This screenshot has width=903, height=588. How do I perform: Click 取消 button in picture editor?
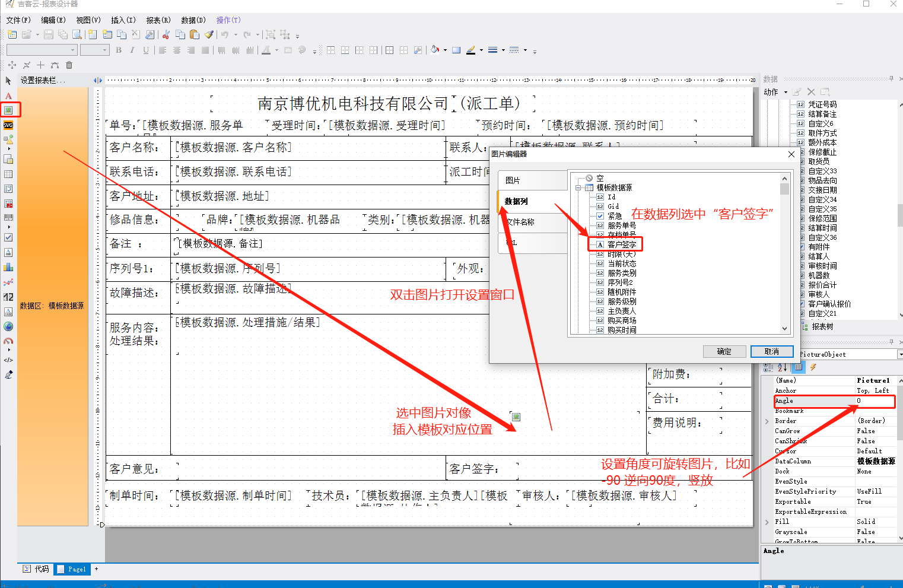(772, 352)
